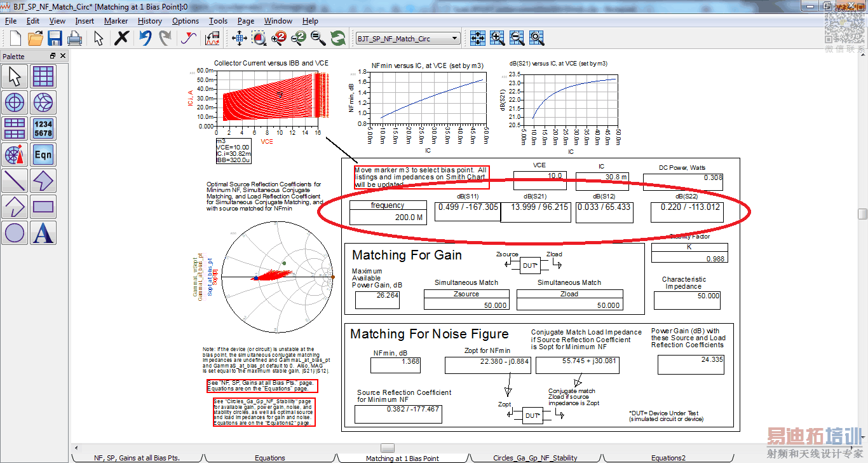Click the view all arrows icon
The width and height of the screenshot is (868, 463).
pos(240,38)
